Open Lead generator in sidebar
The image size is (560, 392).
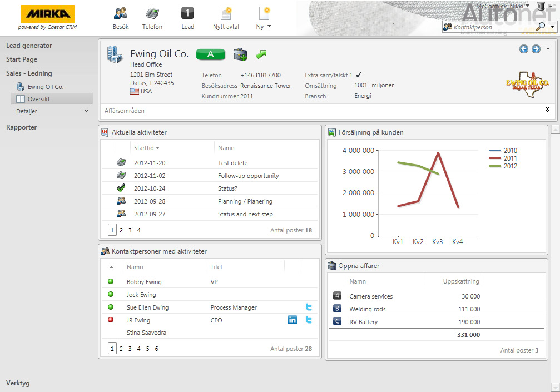[29, 46]
